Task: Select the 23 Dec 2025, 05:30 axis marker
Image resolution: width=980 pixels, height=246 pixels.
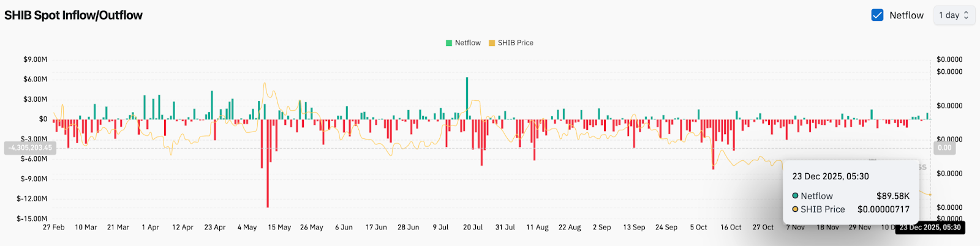Action: click(x=930, y=228)
